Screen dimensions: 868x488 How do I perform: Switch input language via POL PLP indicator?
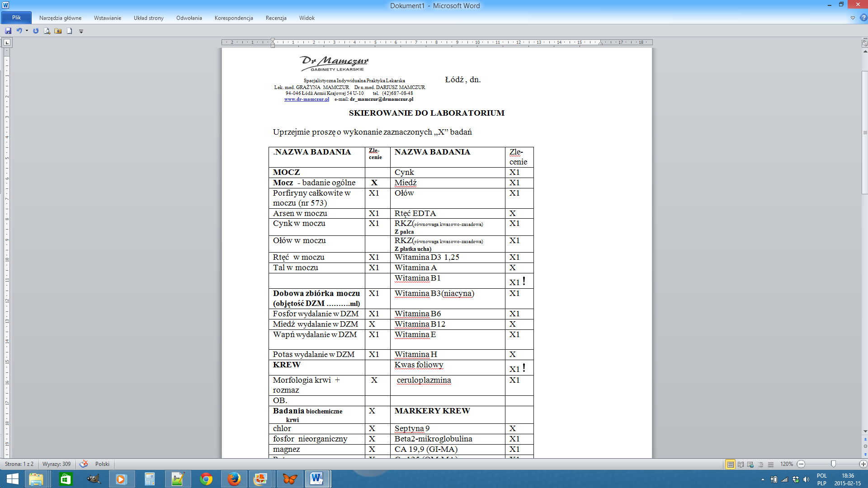tap(822, 479)
